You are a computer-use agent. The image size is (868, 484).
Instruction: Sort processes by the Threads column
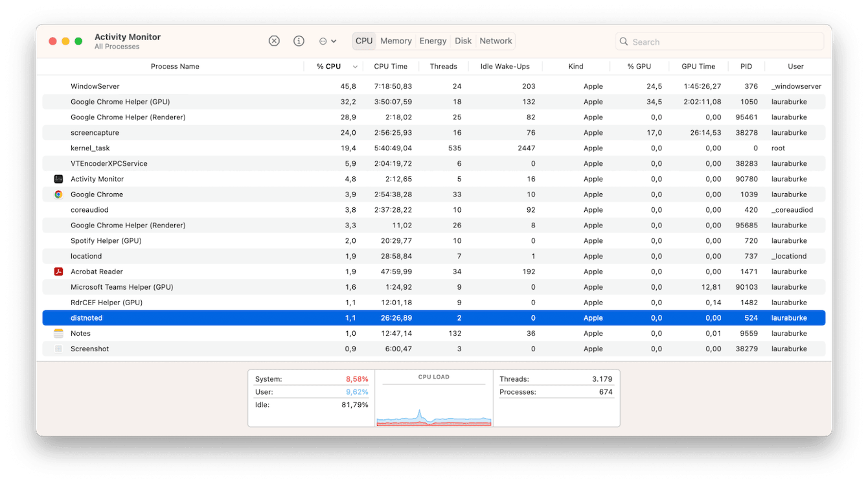(444, 66)
